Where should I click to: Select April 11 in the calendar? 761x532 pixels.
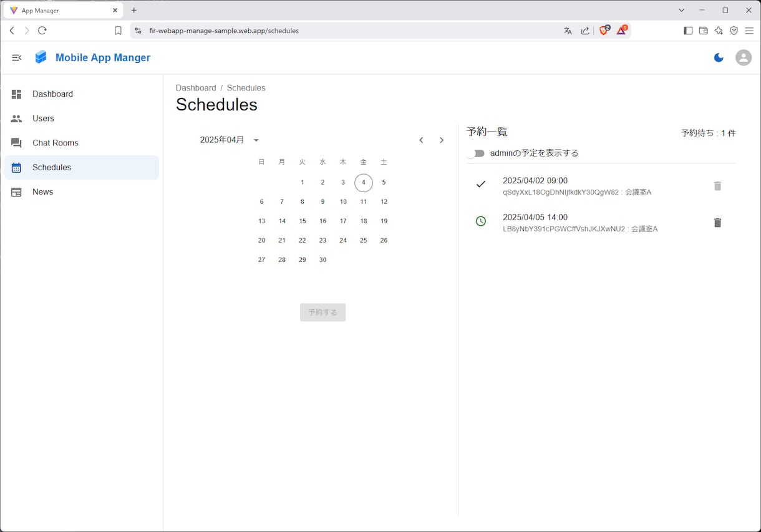click(x=364, y=202)
